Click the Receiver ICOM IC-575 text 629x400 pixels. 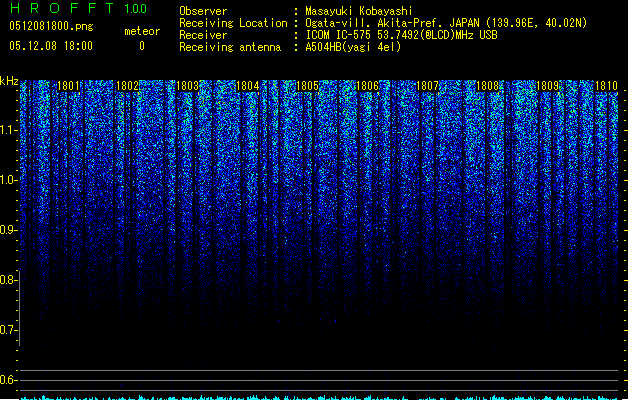click(x=401, y=35)
